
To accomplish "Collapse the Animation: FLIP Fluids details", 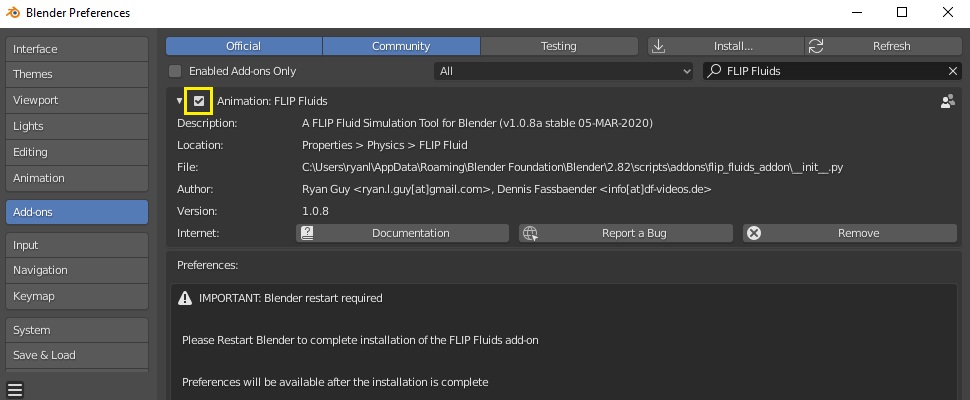I will pyautogui.click(x=179, y=101).
